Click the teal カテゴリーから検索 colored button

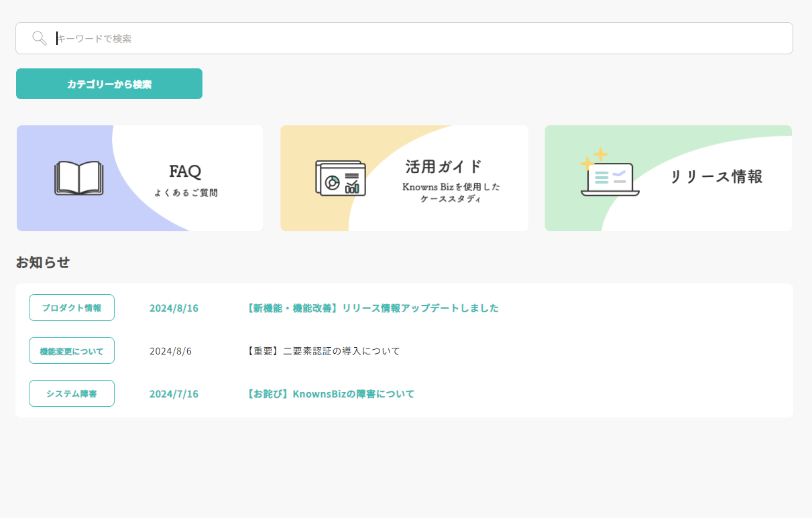pos(109,84)
